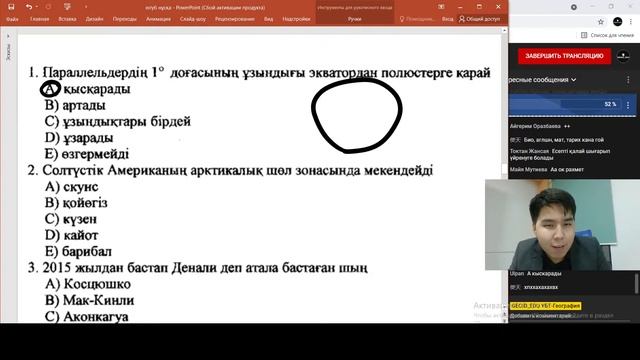Screen dimensions: 640x360
Task: Switch to the Вид ribbon tab
Action: [268, 19]
